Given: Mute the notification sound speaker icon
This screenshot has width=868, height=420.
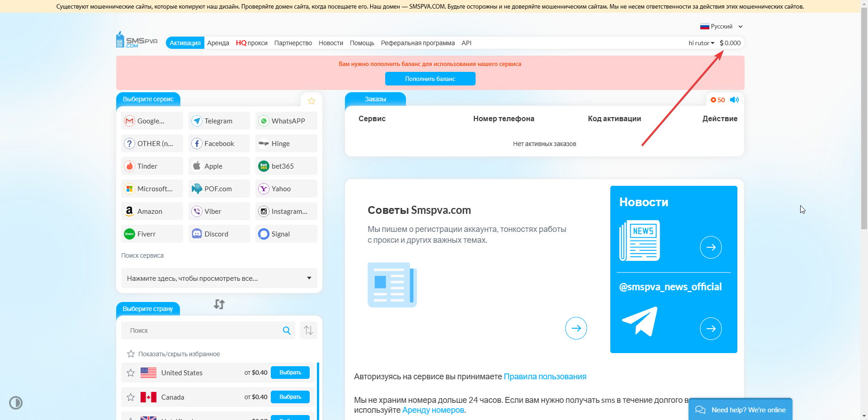Looking at the screenshot, I should (x=734, y=100).
